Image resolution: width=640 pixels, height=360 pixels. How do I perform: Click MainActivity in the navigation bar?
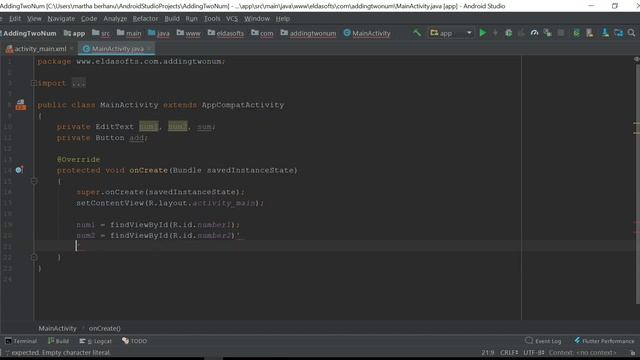coord(367,33)
